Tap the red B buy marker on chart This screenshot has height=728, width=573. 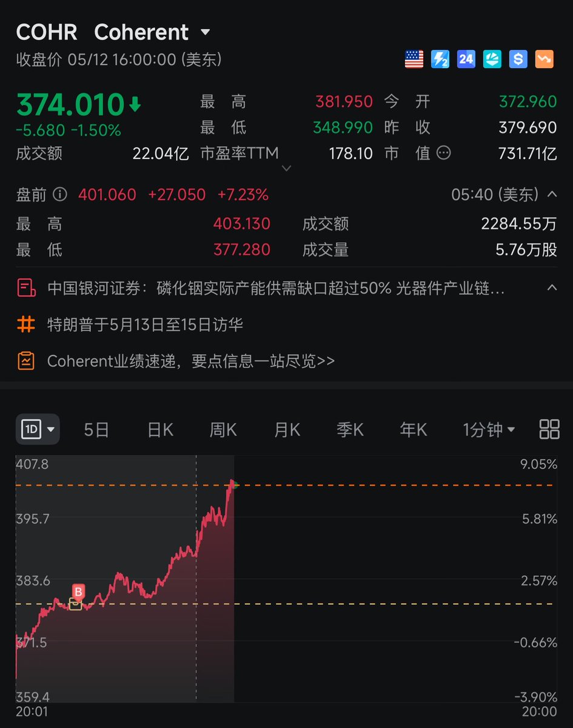(78, 591)
